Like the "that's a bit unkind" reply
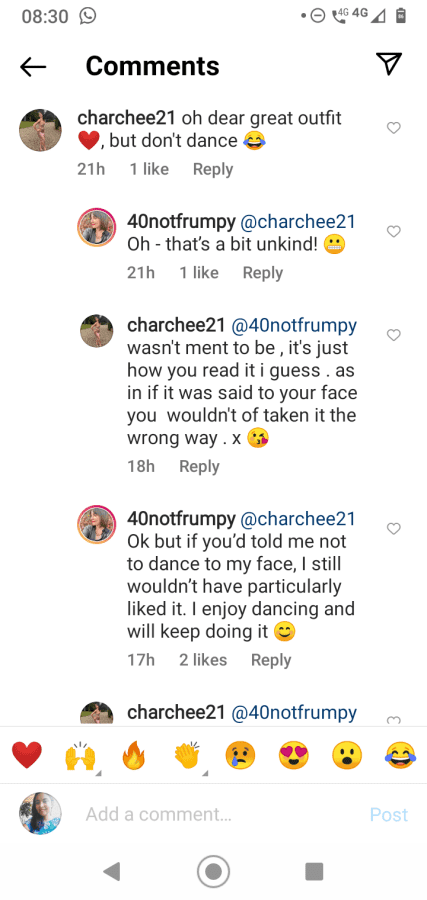 pos(394,231)
